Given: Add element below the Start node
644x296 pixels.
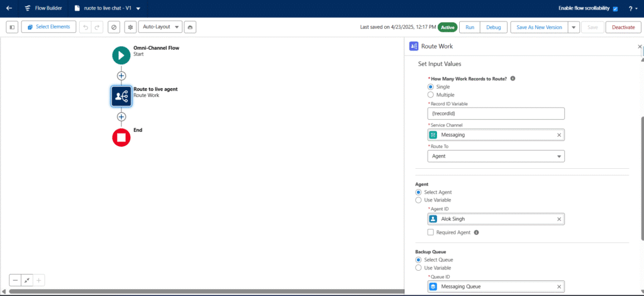Looking at the screenshot, I should (121, 76).
